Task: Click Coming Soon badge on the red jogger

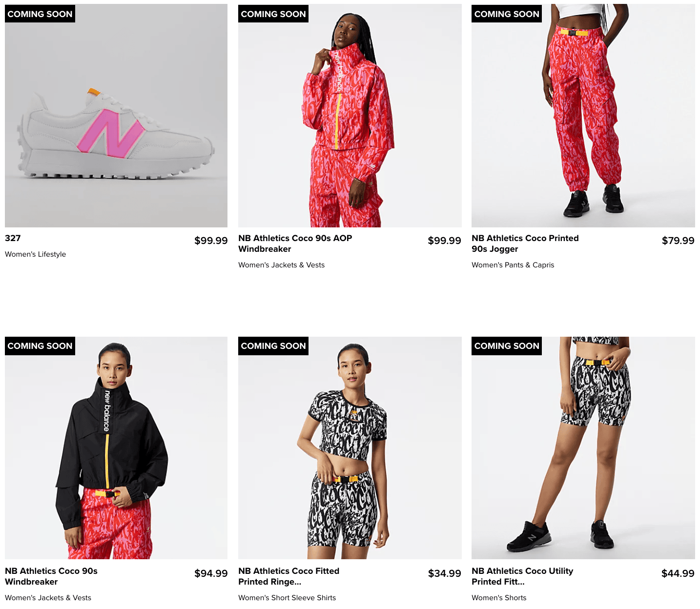Action: [507, 14]
